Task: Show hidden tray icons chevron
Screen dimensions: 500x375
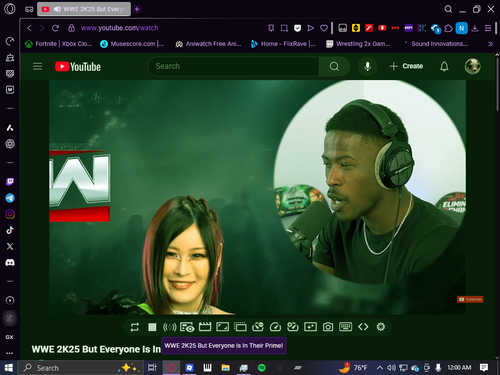Action: click(x=380, y=368)
